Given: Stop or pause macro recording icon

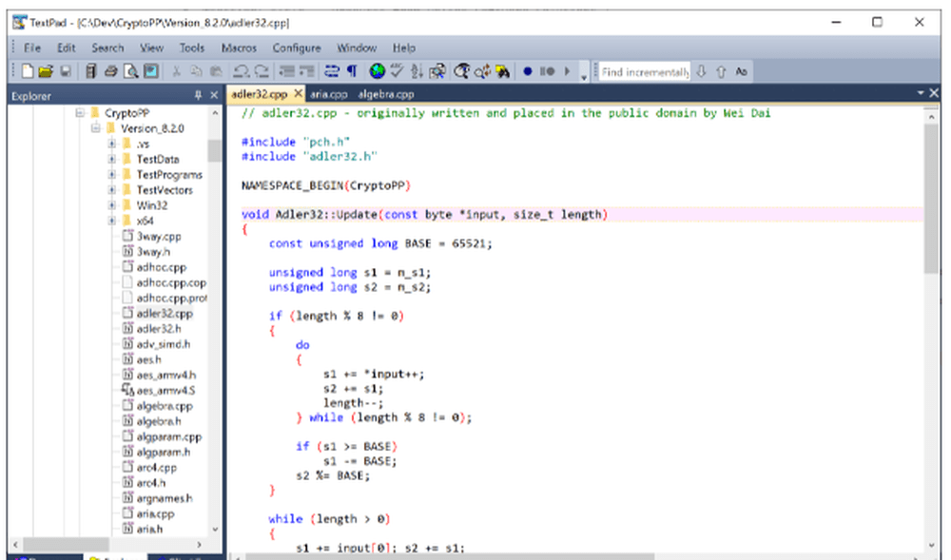Looking at the screenshot, I should tap(547, 71).
